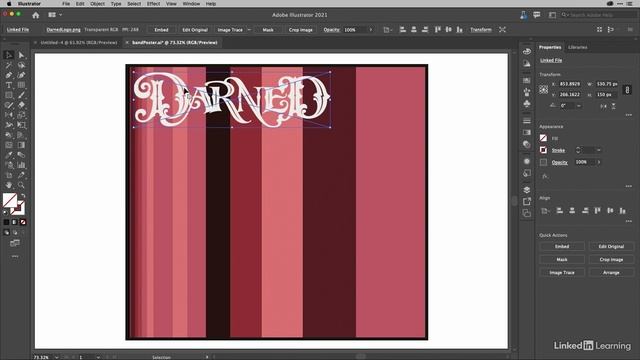640x360 pixels.
Task: Open the Align To dropdown in Properties panel
Action: pos(545,211)
